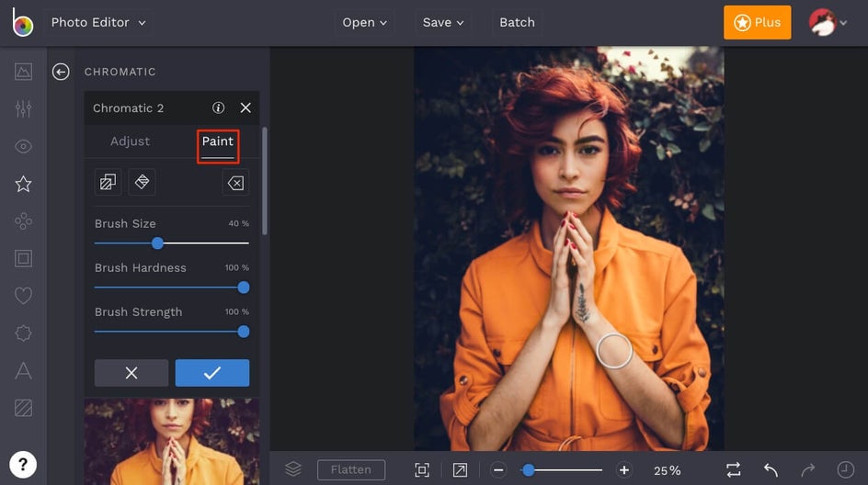Click the erase brush icon

(235, 183)
